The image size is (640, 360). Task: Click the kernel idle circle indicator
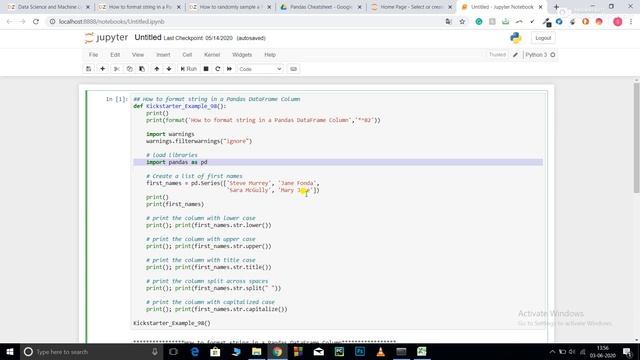(553, 55)
